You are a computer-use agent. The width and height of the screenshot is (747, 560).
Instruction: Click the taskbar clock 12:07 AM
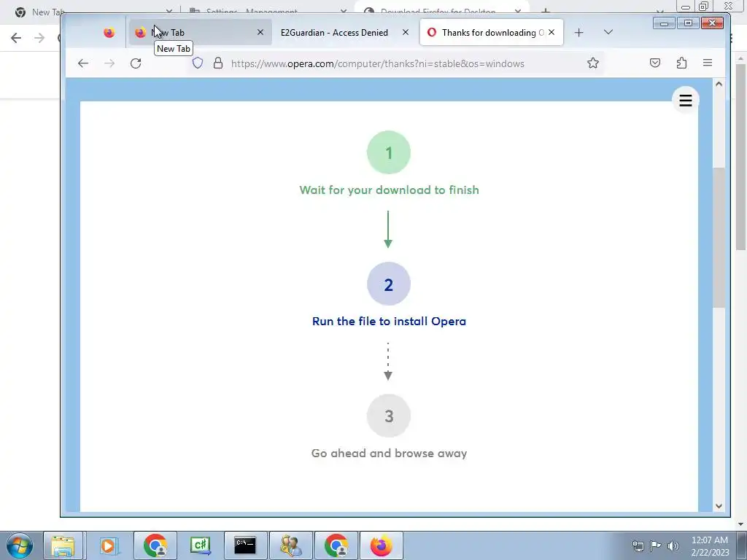tap(709, 540)
